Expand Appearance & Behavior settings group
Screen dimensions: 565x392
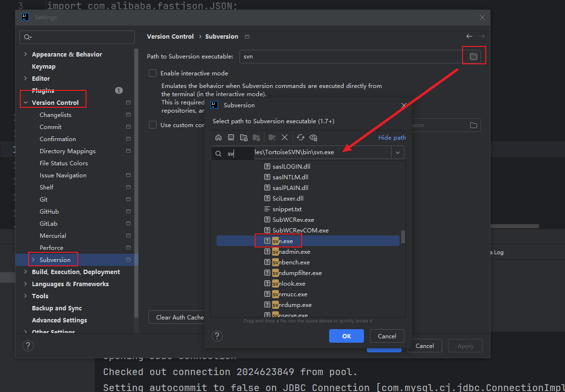(x=25, y=55)
